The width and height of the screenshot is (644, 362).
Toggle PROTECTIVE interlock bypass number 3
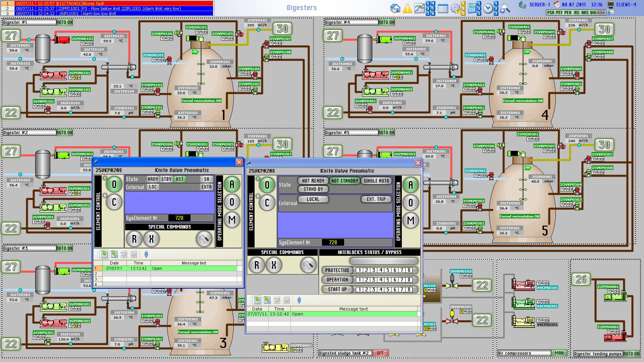tap(374, 270)
